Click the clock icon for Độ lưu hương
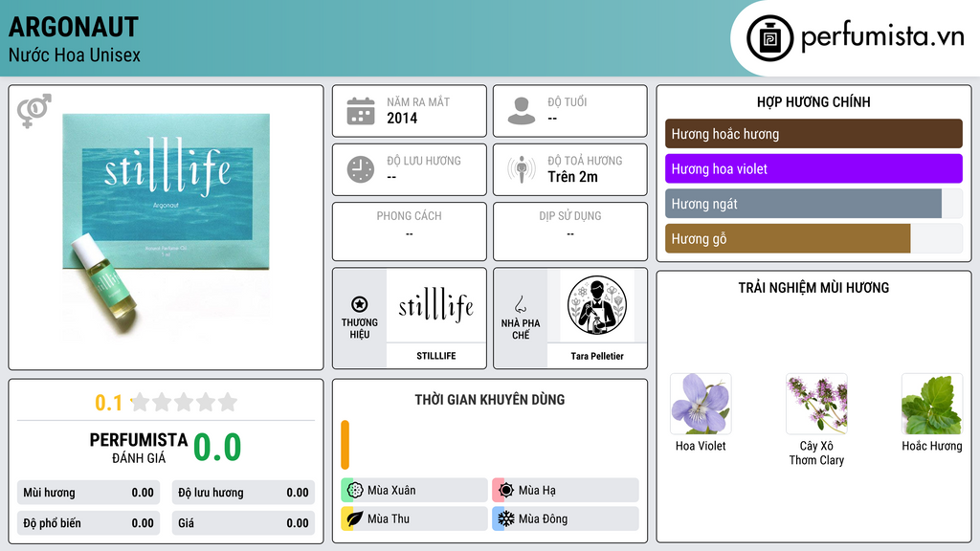Viewport: 980px width, 551px height. pyautogui.click(x=361, y=170)
